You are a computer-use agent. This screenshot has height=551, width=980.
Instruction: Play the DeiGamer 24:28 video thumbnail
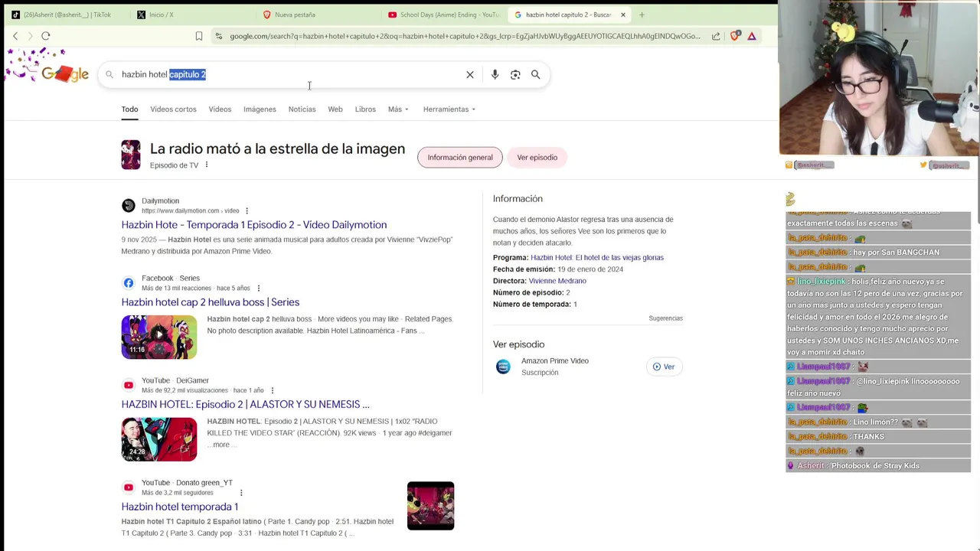(159, 439)
